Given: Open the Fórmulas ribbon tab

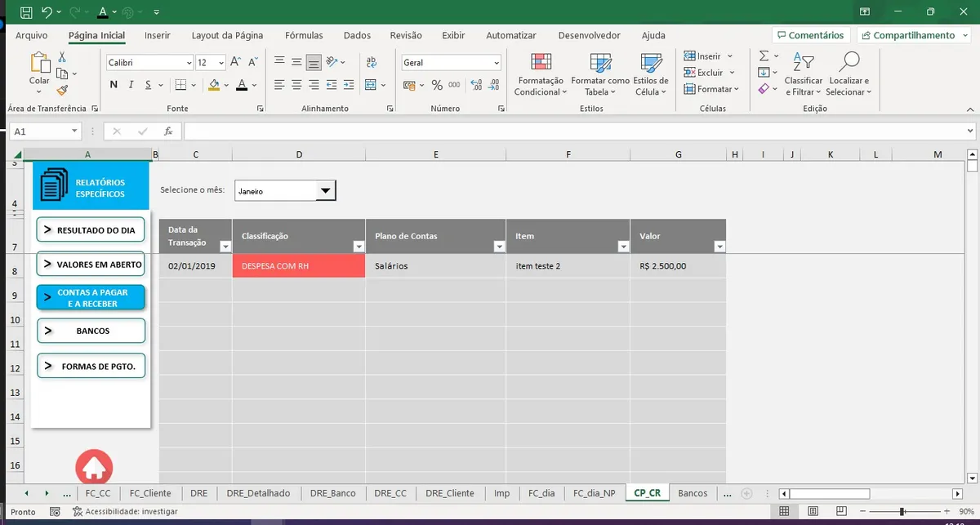Looking at the screenshot, I should point(304,35).
